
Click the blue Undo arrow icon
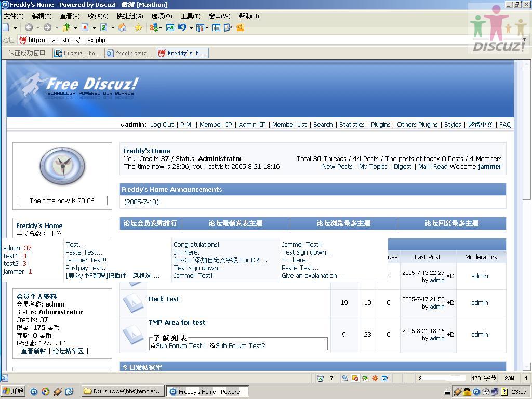[182, 28]
